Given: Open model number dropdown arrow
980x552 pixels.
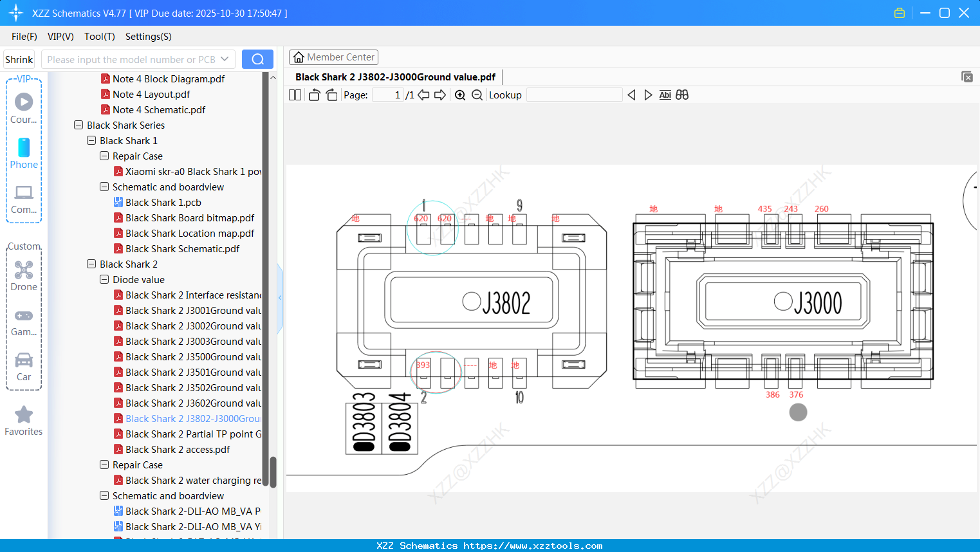Looking at the screenshot, I should (x=225, y=59).
